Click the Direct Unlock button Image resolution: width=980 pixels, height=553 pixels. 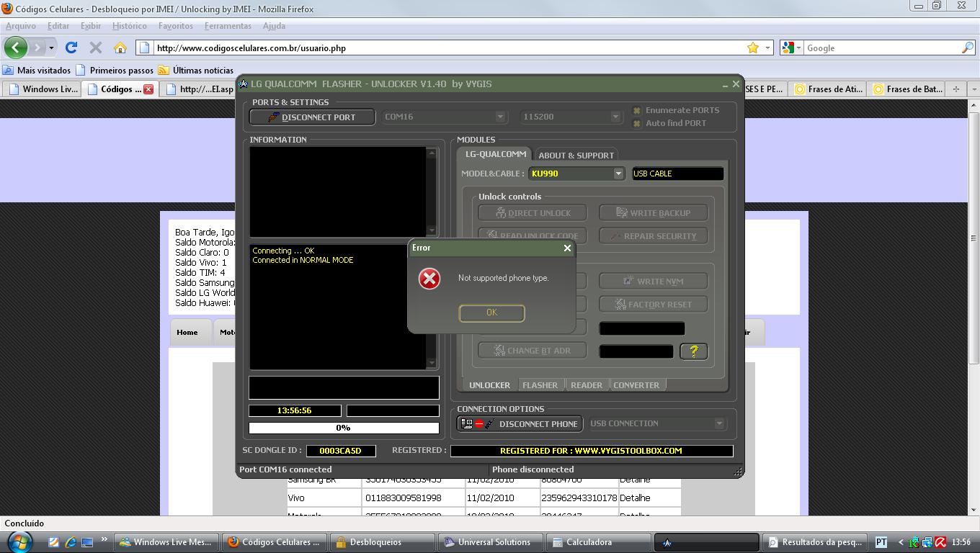[533, 213]
